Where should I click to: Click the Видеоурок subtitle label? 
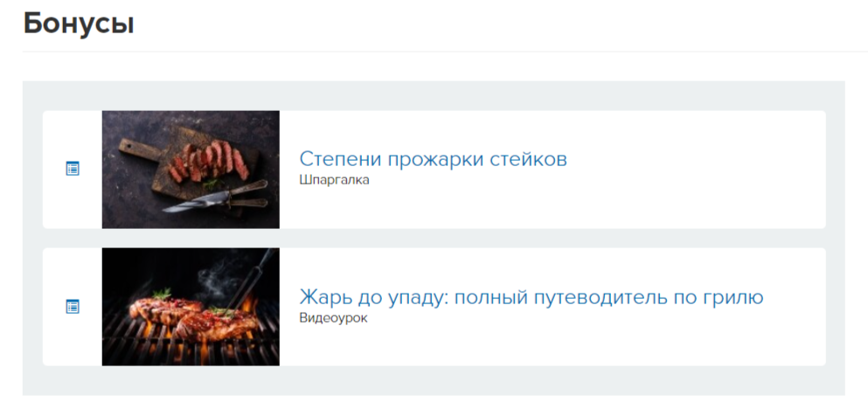(x=333, y=318)
